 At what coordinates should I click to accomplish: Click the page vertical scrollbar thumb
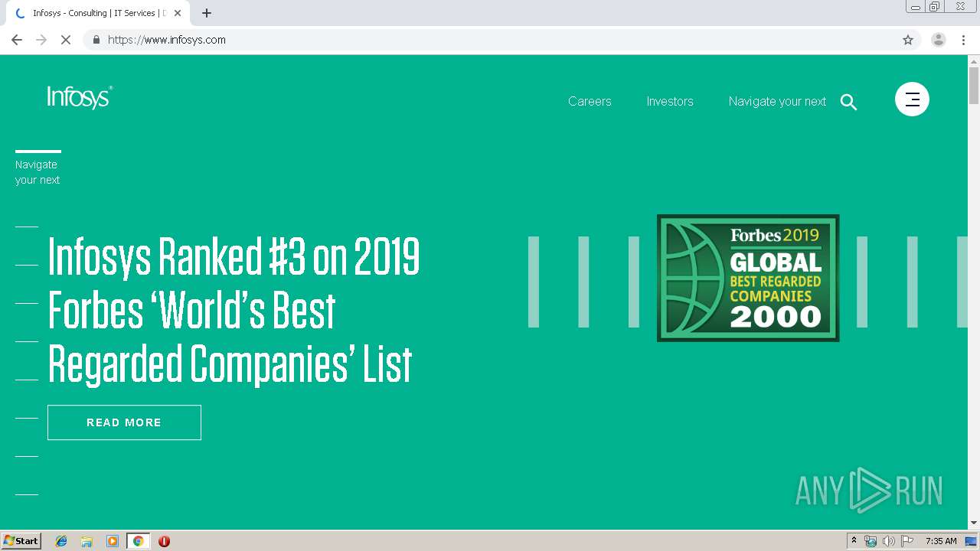click(974, 86)
